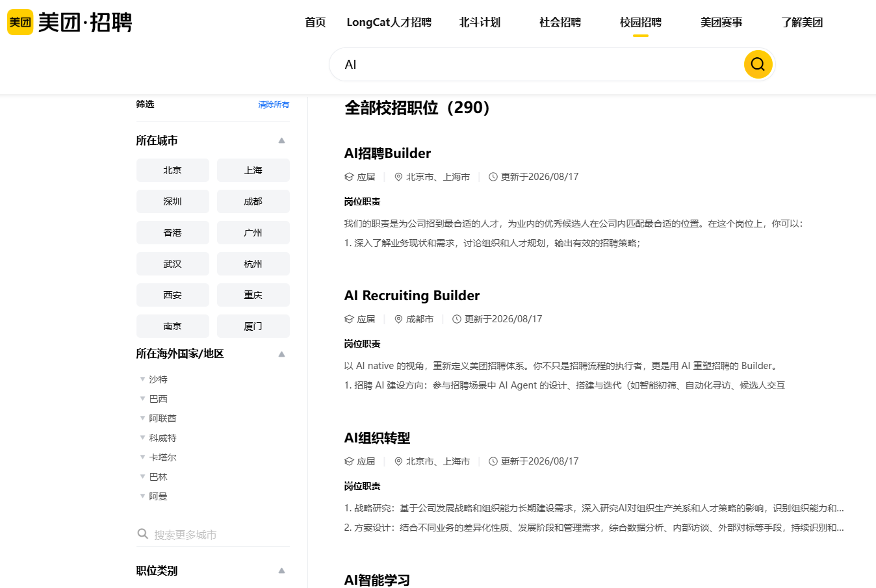Click the 筛选 filter heading
This screenshot has width=876, height=588.
tap(145, 104)
